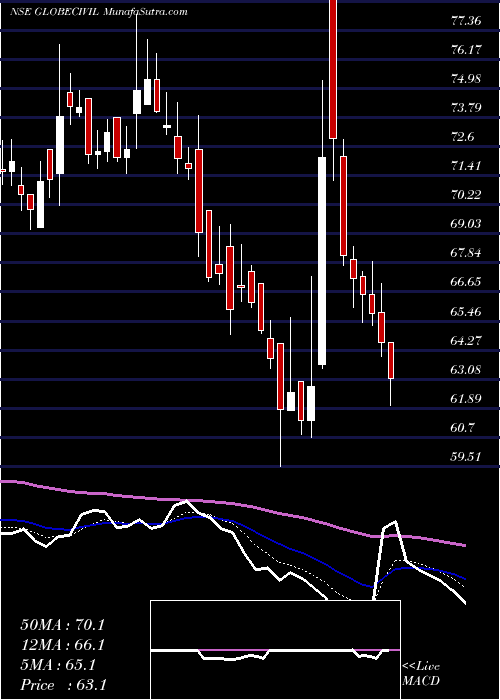Click the <<Live MACD label
The height and width of the screenshot is (700, 500).
(x=421, y=674)
